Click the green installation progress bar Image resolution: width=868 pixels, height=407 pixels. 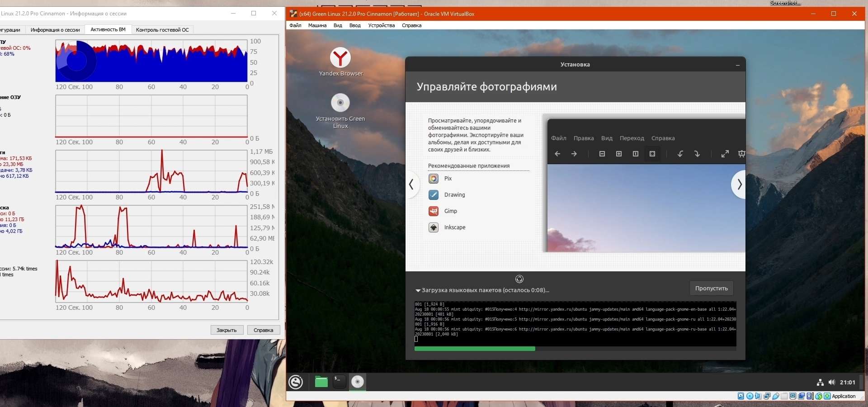(475, 349)
